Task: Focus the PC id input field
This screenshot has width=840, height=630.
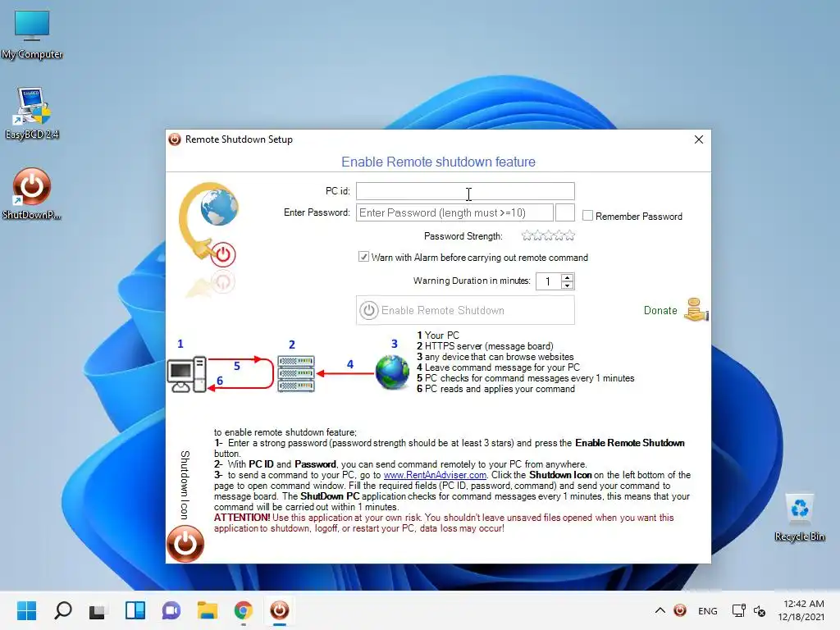Action: [465, 191]
